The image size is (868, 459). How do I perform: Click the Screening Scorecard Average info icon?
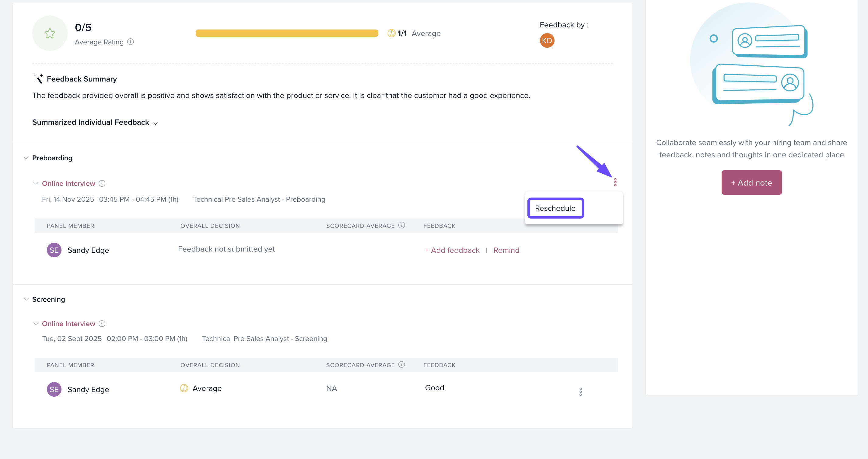pyautogui.click(x=401, y=365)
